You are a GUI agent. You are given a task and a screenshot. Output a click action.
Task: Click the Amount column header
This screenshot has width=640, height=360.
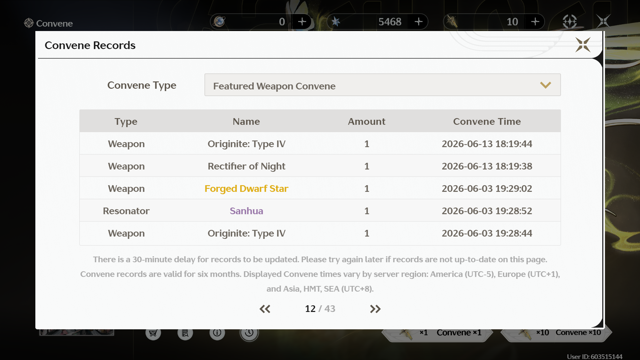[x=366, y=122]
